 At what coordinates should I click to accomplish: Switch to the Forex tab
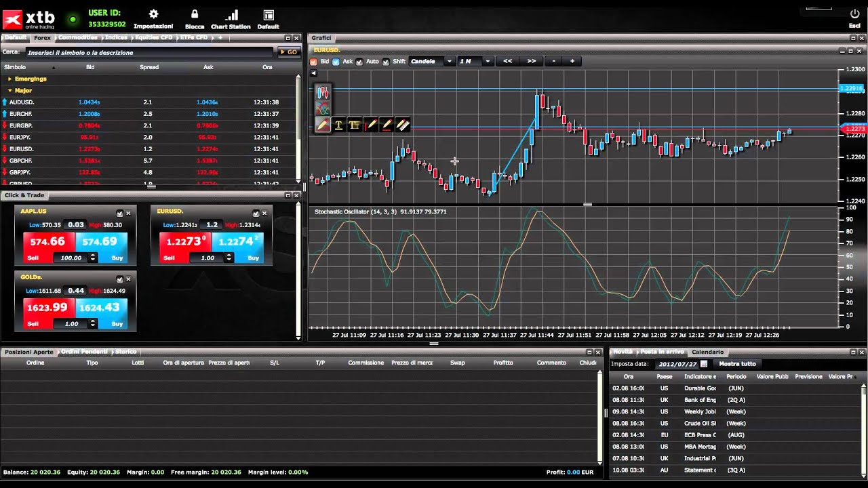tap(42, 38)
